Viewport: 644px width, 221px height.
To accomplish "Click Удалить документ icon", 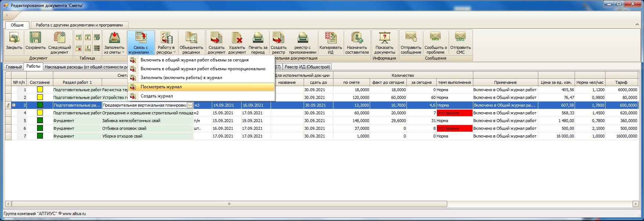I will pyautogui.click(x=237, y=38).
